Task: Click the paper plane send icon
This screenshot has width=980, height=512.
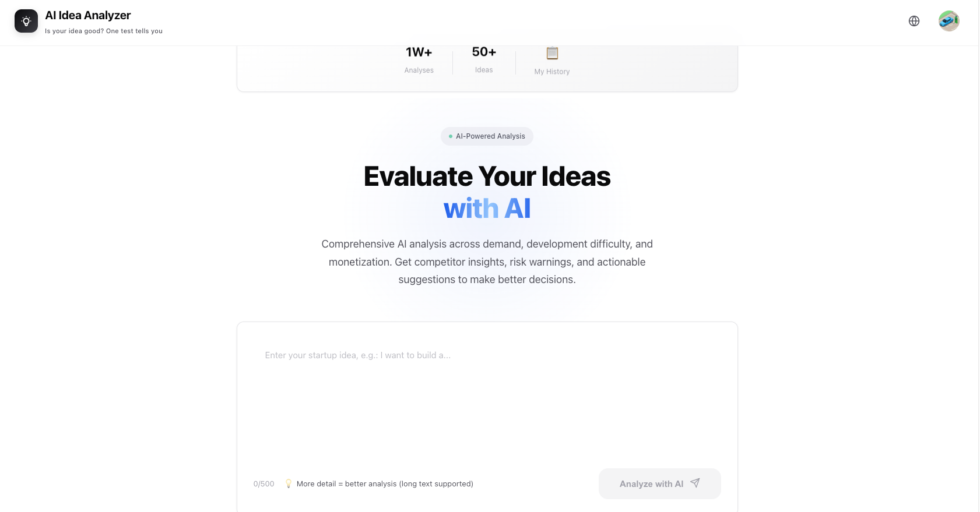Action: (x=695, y=483)
